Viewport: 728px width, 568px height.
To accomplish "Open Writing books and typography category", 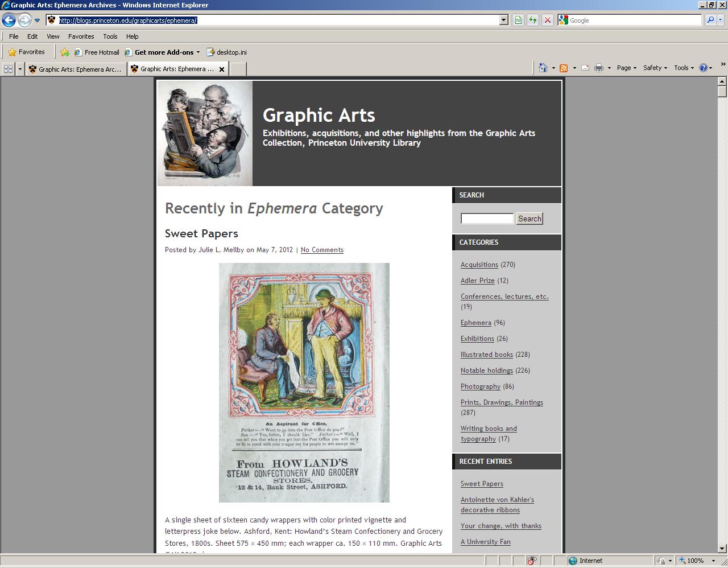I will tap(489, 434).
